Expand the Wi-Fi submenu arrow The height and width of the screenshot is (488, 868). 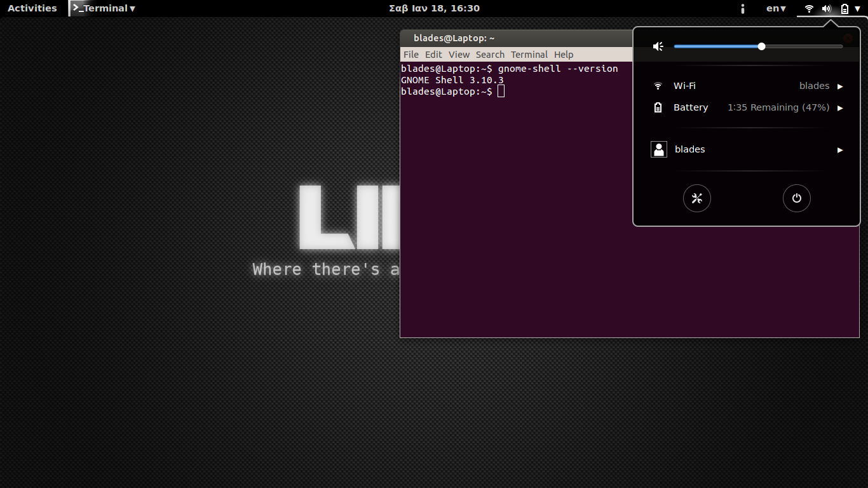(841, 86)
